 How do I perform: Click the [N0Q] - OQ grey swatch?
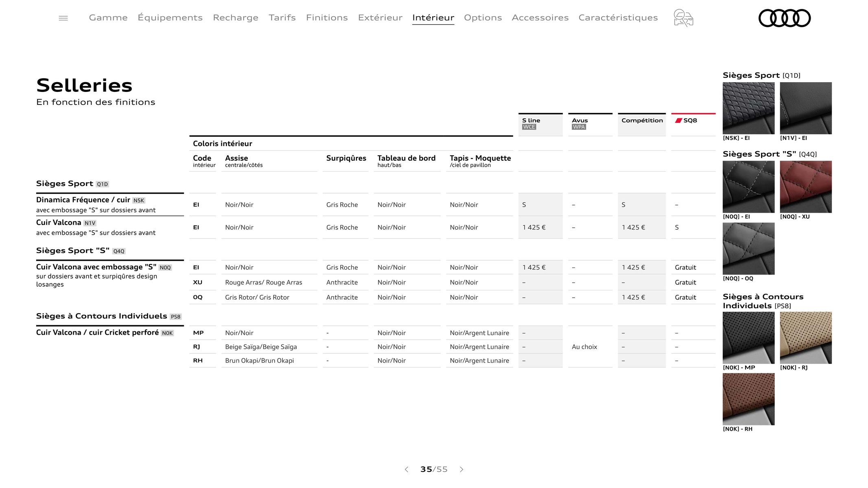748,248
